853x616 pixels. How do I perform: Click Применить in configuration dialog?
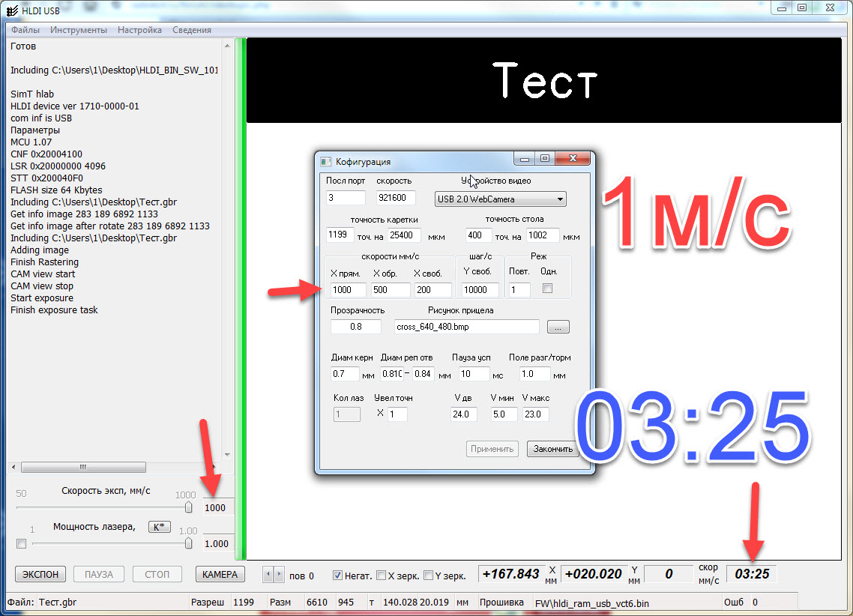pyautogui.click(x=492, y=449)
